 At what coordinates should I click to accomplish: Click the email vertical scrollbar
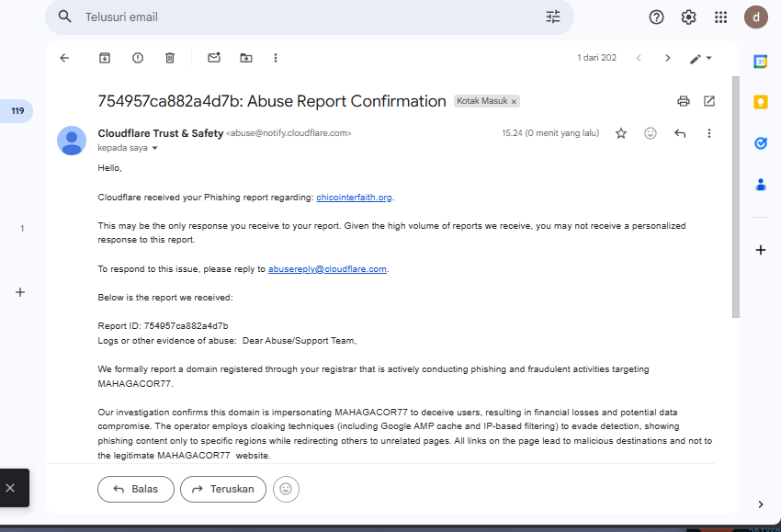[736, 197]
